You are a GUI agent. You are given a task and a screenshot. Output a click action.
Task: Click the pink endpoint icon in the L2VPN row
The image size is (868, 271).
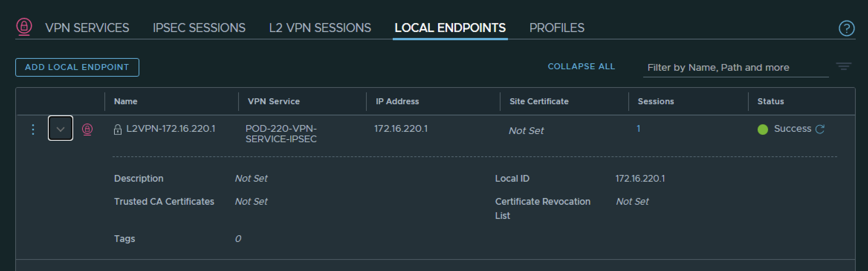tap(87, 129)
